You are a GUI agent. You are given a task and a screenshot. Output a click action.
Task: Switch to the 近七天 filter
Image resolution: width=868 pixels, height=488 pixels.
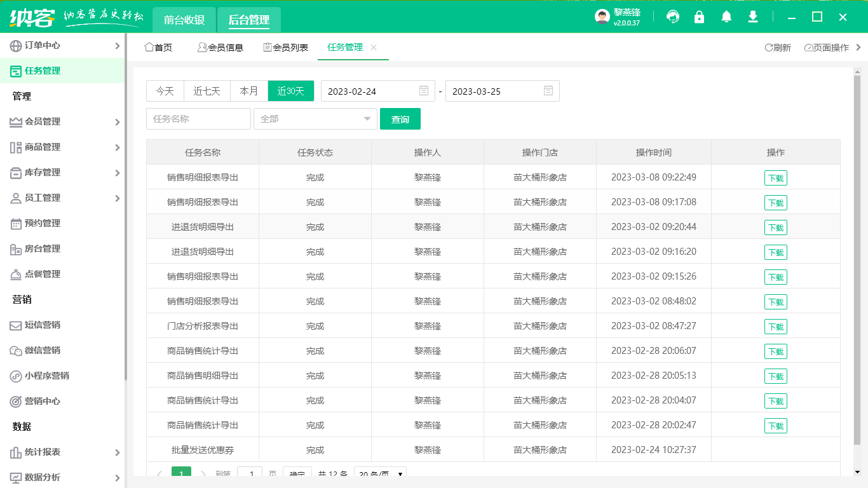pos(205,91)
